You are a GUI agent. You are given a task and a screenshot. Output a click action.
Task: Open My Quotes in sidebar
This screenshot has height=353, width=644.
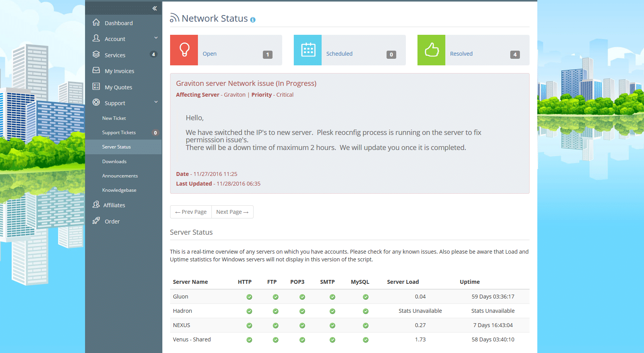[118, 87]
